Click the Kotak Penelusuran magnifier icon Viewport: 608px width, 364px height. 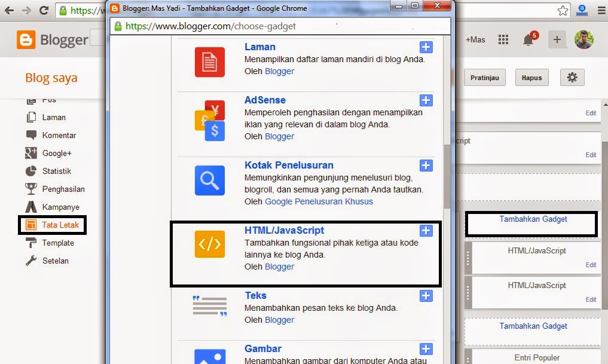209,181
